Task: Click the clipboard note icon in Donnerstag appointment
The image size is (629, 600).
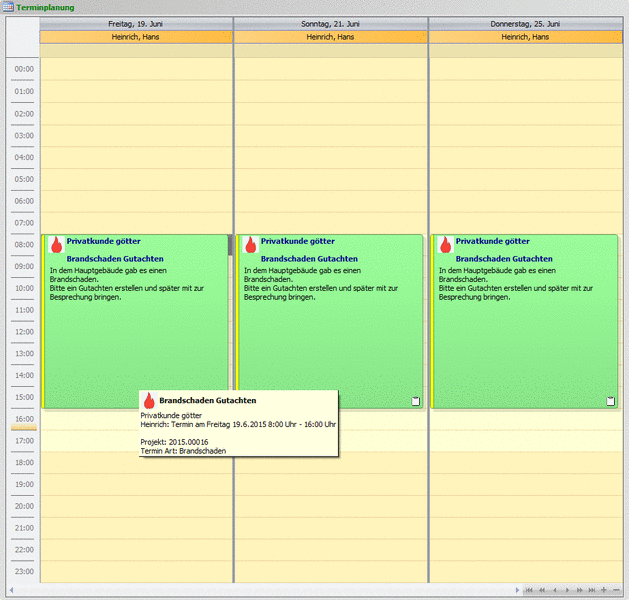Action: pyautogui.click(x=611, y=401)
